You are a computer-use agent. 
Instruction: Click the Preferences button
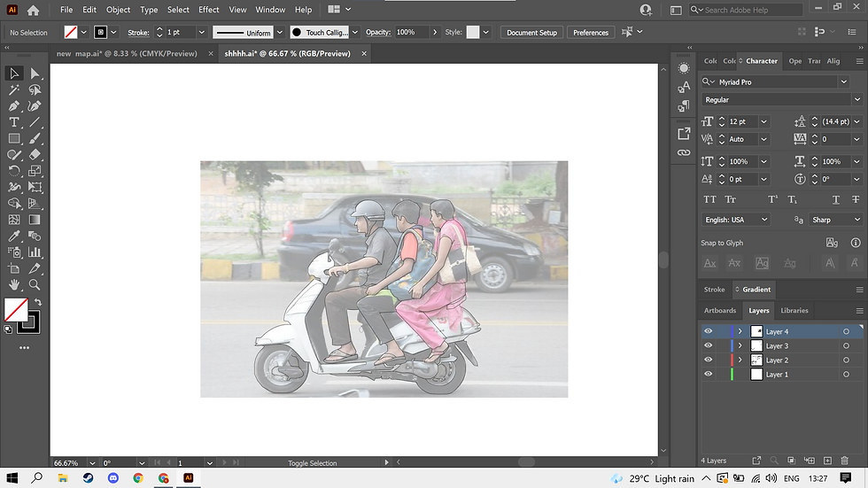pyautogui.click(x=591, y=32)
